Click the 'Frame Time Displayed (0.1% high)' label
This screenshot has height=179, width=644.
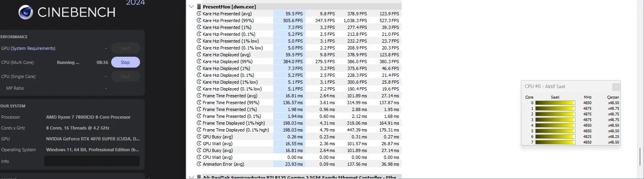[236, 130]
